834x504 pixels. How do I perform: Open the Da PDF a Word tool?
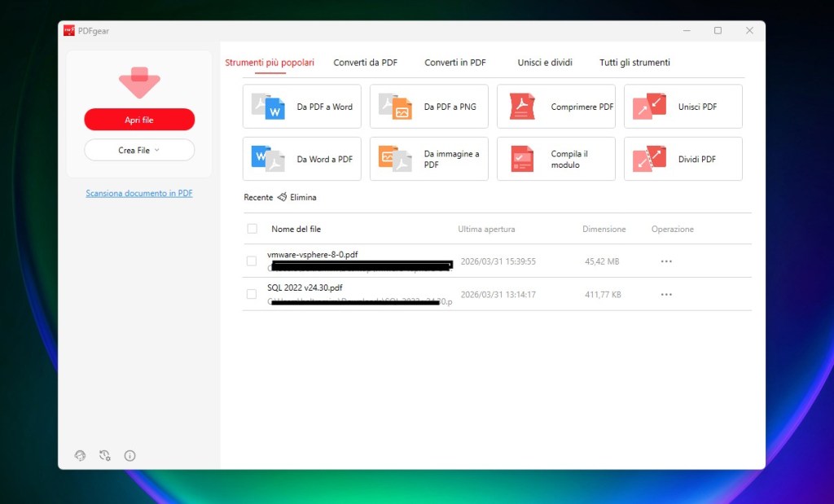[301, 106]
